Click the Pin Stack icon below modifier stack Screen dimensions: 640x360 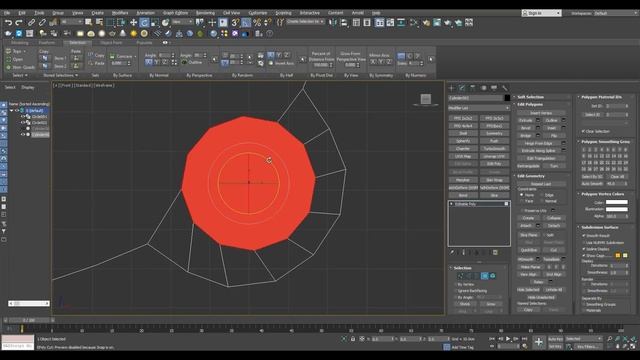click(x=452, y=253)
